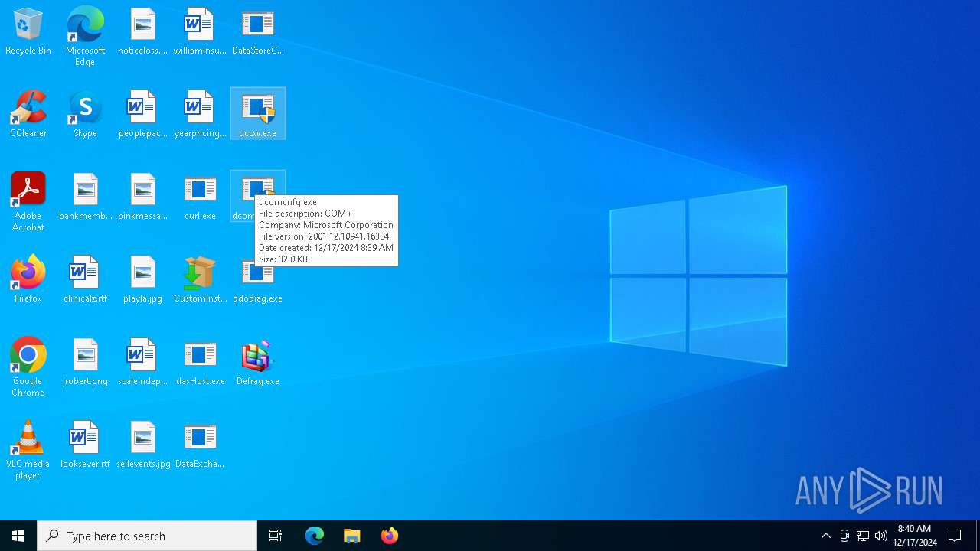Show hidden system tray icons

point(825,536)
